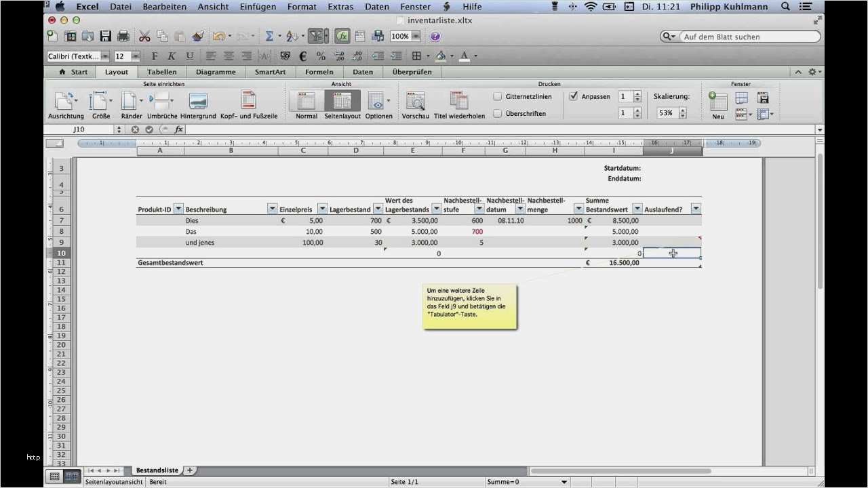Switch to normal view button in status bar
The width and height of the screenshot is (868, 488).
point(54,476)
